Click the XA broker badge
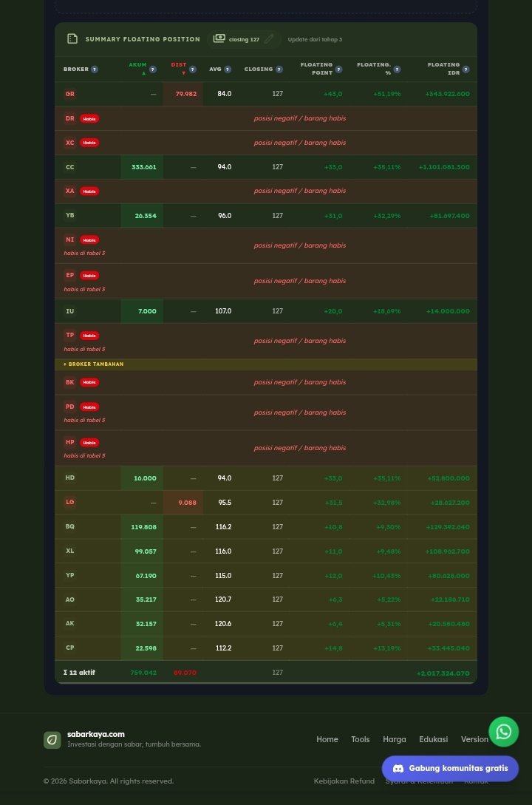Image resolution: width=532 pixels, height=805 pixels. [69, 191]
